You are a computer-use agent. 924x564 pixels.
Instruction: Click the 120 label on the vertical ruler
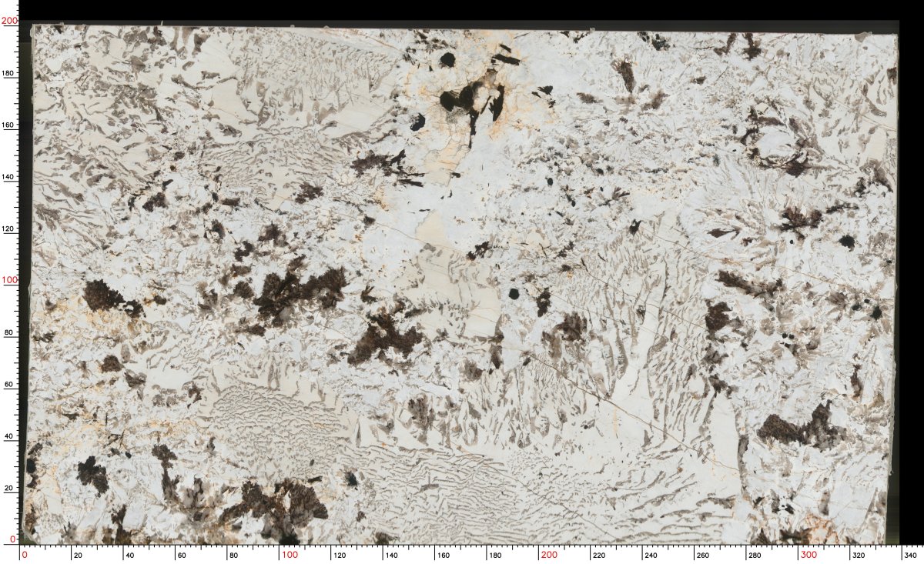tap(8, 229)
